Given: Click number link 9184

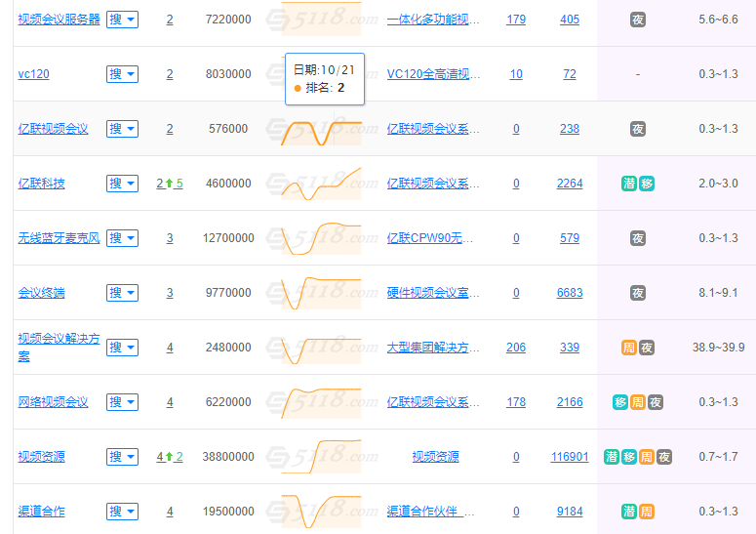Looking at the screenshot, I should (570, 512).
